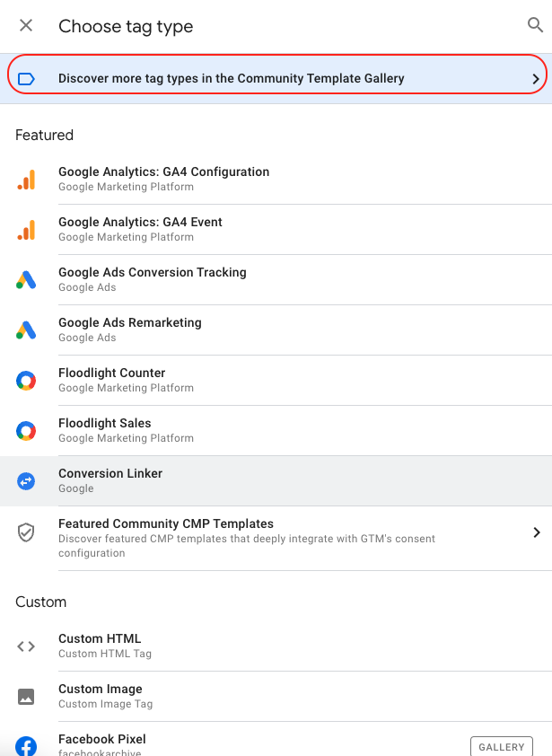Expand the Community Template Gallery chevron
The height and width of the screenshot is (756, 552).
[536, 79]
